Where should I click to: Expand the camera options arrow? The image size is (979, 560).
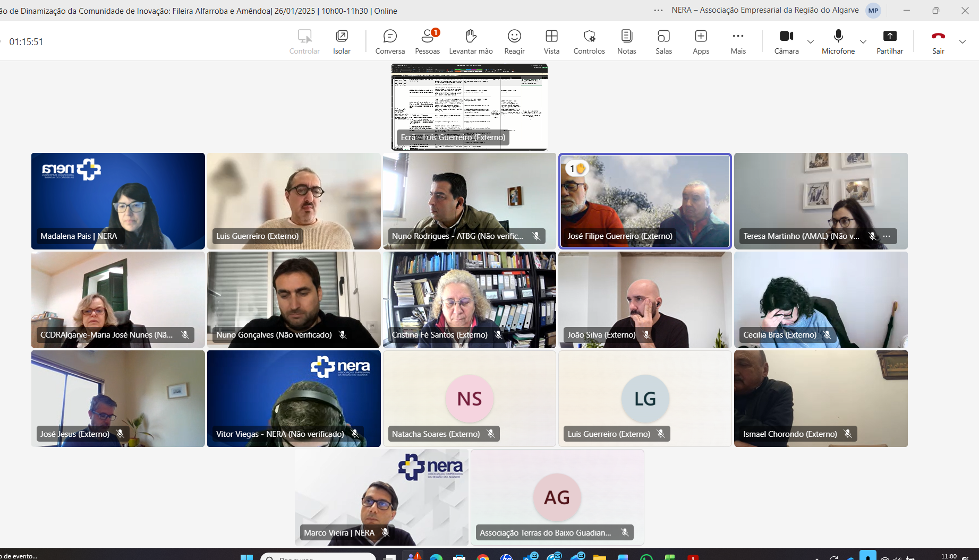(810, 42)
